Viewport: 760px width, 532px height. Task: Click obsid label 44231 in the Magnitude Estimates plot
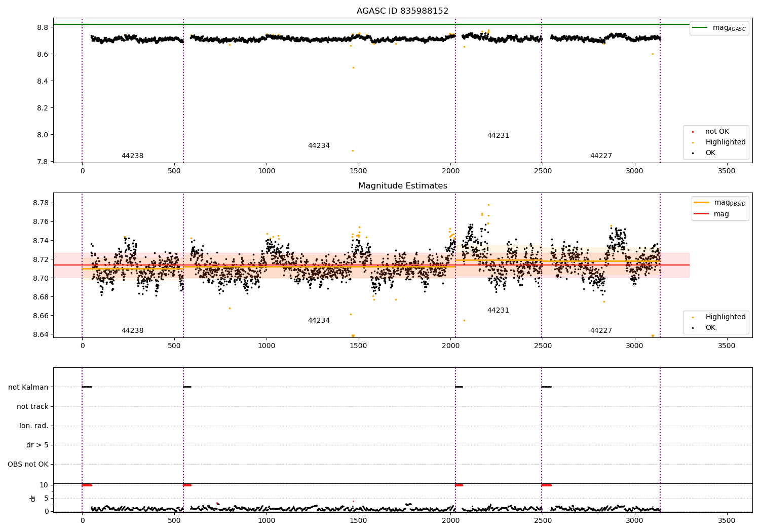tap(498, 310)
